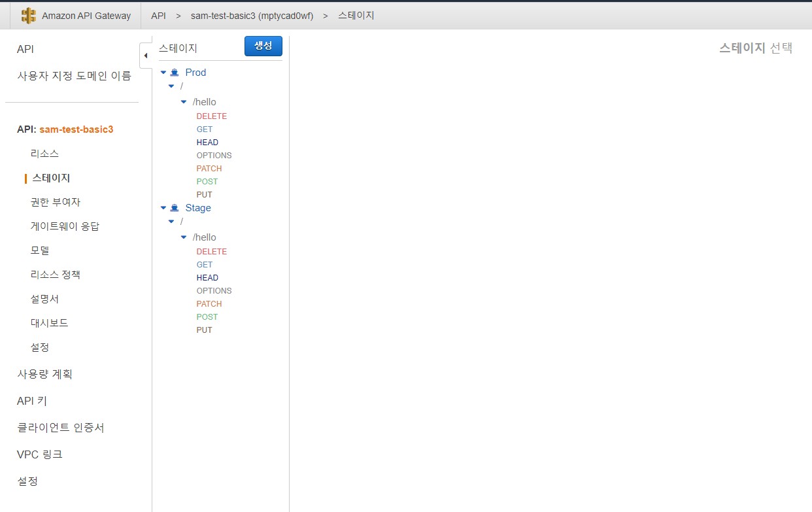Open API 키 in sidebar

click(32, 401)
